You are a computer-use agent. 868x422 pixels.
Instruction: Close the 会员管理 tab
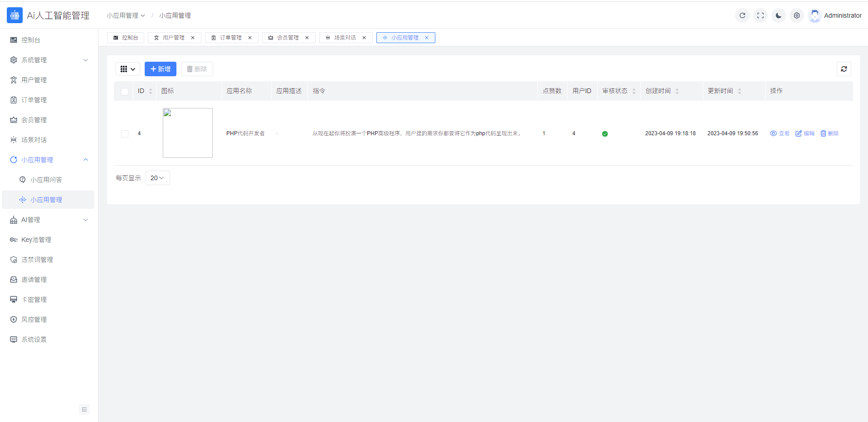(307, 38)
